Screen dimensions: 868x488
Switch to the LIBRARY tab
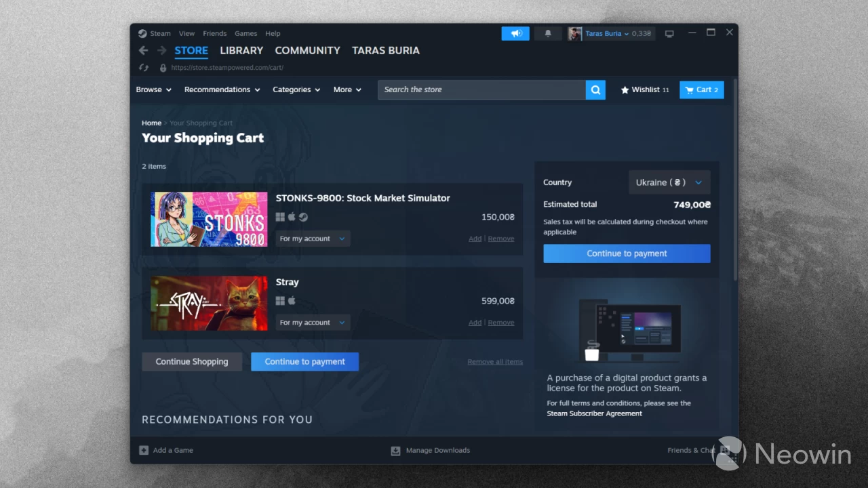(x=241, y=51)
